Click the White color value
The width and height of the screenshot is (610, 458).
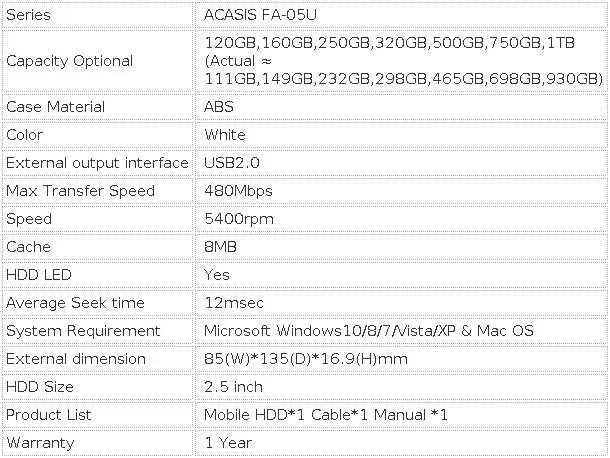pos(224,135)
